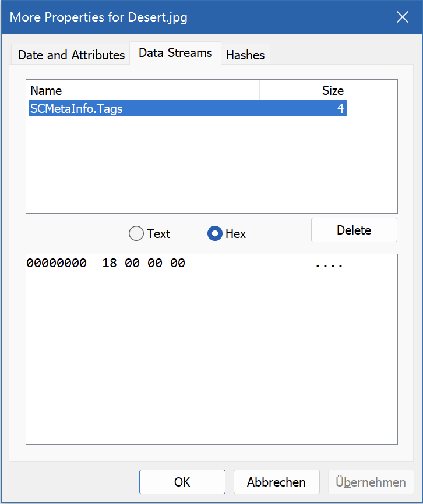Confirm the dialog with OK
423x504 pixels.
[182, 482]
